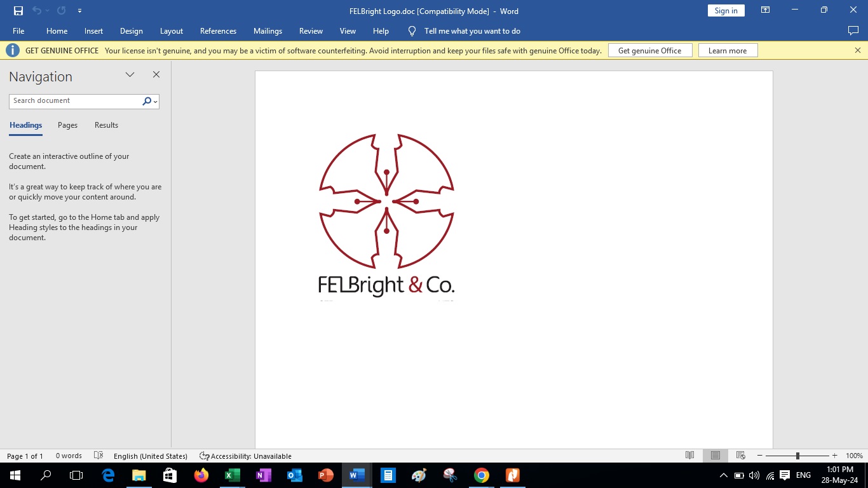Click the Sign in button
The width and height of the screenshot is (868, 488).
(x=726, y=11)
